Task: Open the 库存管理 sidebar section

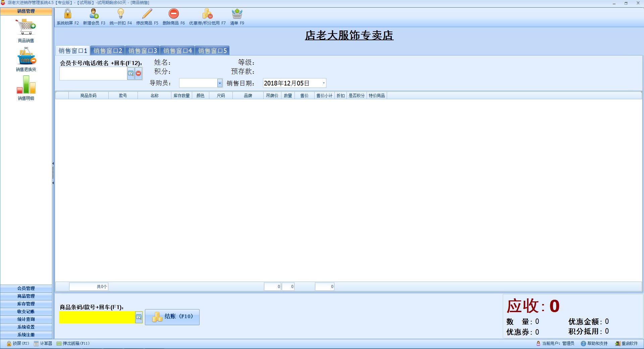Action: (x=26, y=304)
